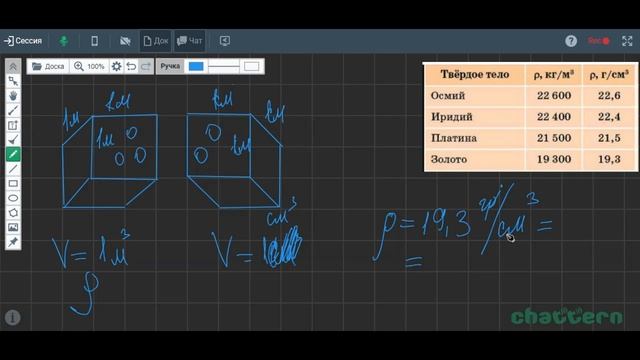Click the ρ, кг/м³ column header
Screen dimensions: 640x360
click(x=553, y=74)
